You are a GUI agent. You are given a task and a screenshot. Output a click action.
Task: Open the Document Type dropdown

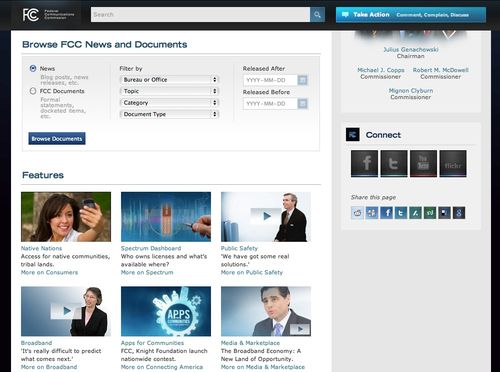[169, 114]
